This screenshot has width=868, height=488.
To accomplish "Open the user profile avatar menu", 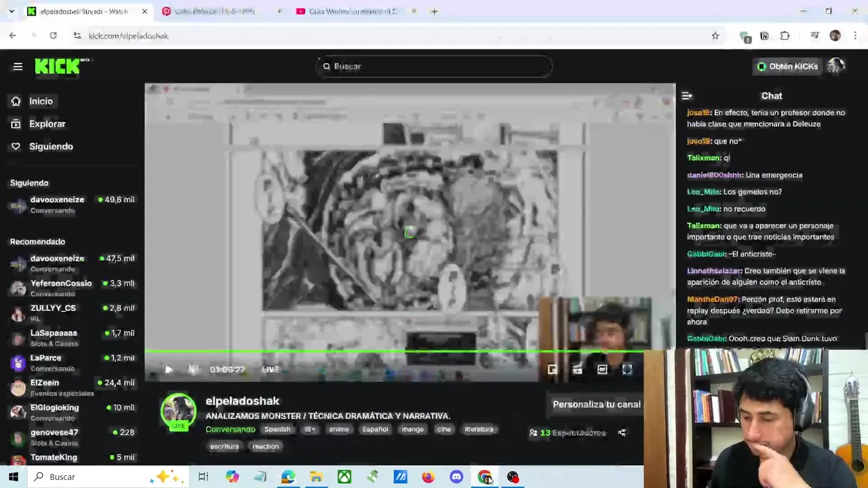I will [x=835, y=66].
